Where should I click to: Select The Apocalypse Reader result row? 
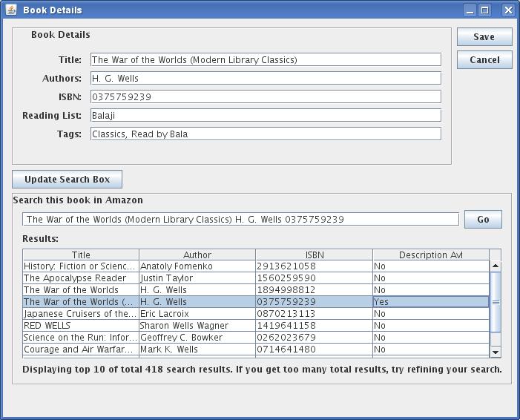[x=80, y=278]
